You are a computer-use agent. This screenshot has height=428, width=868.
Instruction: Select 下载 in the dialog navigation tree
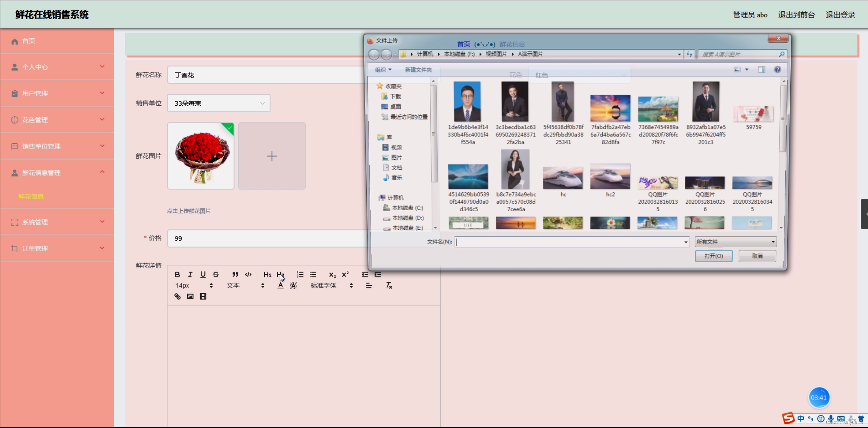391,96
